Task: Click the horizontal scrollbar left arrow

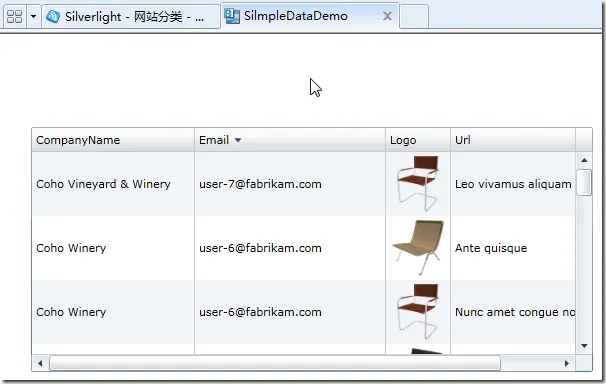Action: 40,363
